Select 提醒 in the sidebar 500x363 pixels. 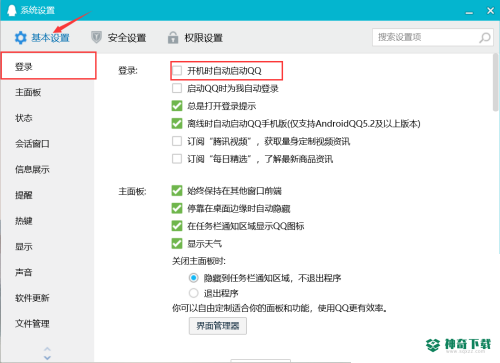click(x=24, y=195)
